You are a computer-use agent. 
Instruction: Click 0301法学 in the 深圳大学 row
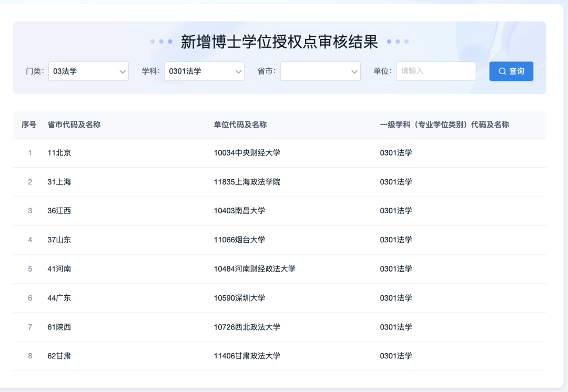click(396, 298)
